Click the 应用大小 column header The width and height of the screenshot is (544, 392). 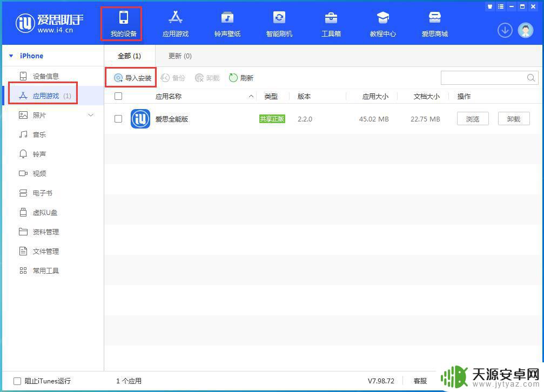375,97
